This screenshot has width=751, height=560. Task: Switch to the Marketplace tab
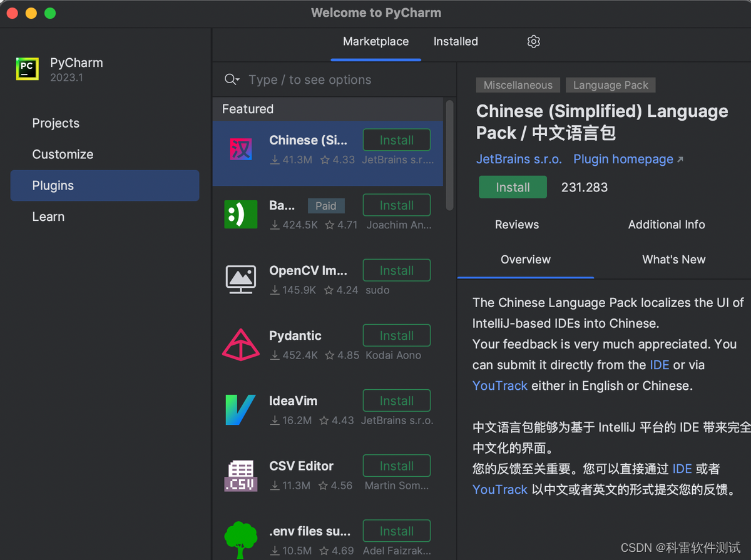pyautogui.click(x=375, y=42)
